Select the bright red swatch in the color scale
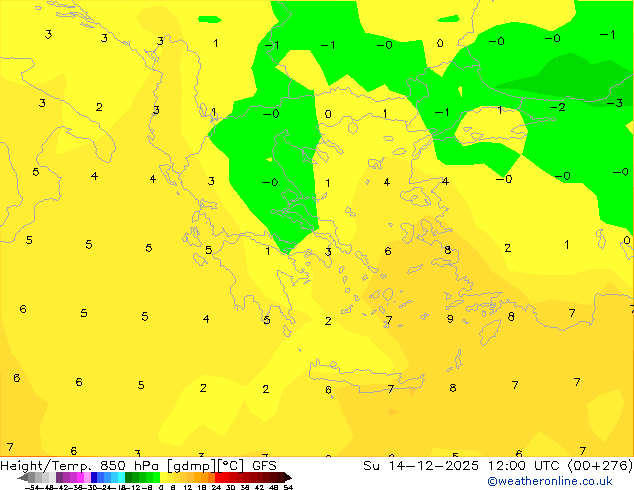Screen dimensions: 634x490 coord(218,477)
